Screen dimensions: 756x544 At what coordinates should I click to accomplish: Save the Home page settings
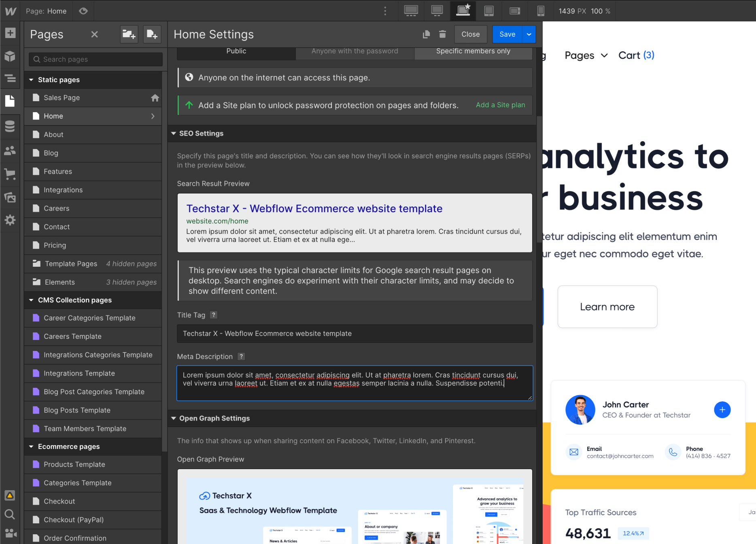507,34
